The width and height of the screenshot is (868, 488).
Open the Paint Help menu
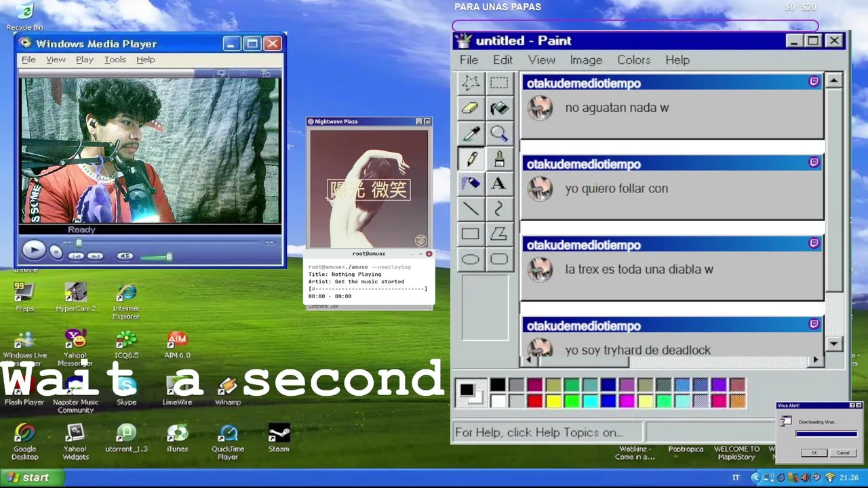pos(677,60)
